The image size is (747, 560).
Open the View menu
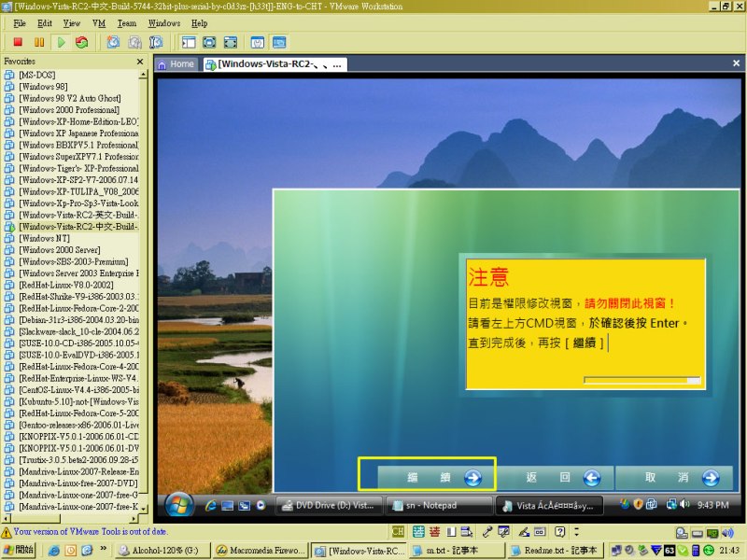coord(72,23)
